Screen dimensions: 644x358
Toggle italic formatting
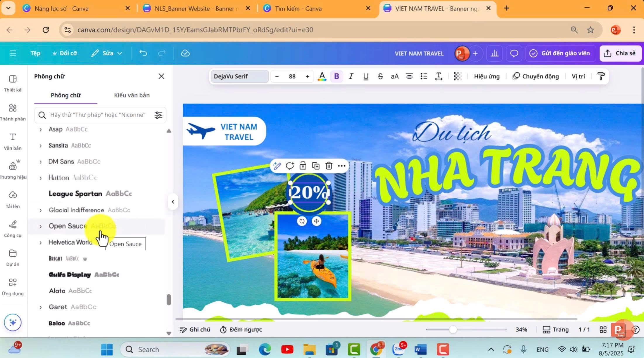(x=351, y=77)
